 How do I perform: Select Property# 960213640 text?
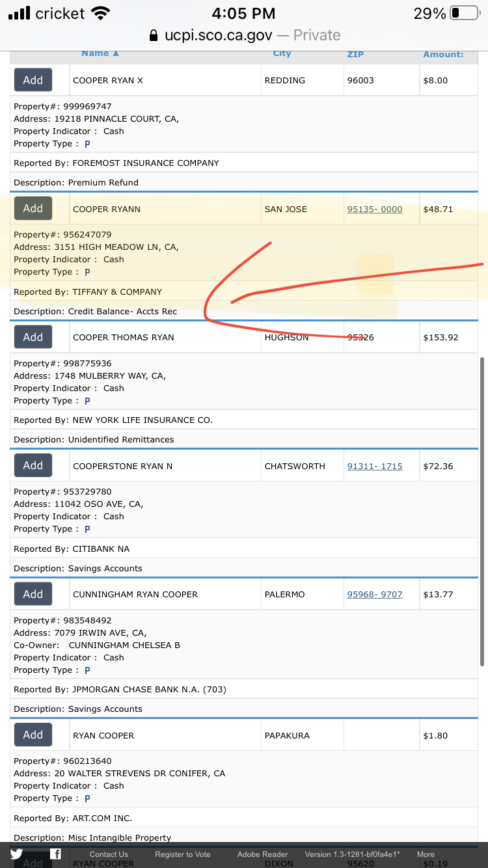coord(62,761)
